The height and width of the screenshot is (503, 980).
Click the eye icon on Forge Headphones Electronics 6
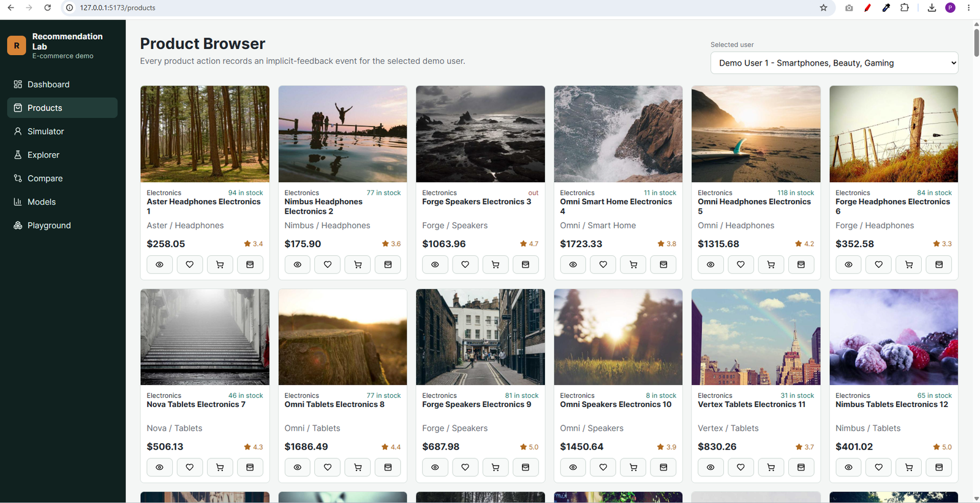pos(848,264)
